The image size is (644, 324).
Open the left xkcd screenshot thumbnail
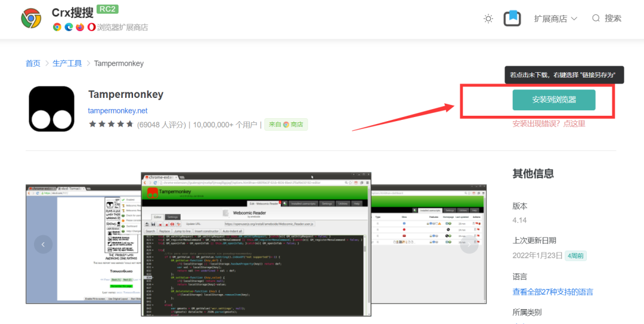tap(83, 244)
